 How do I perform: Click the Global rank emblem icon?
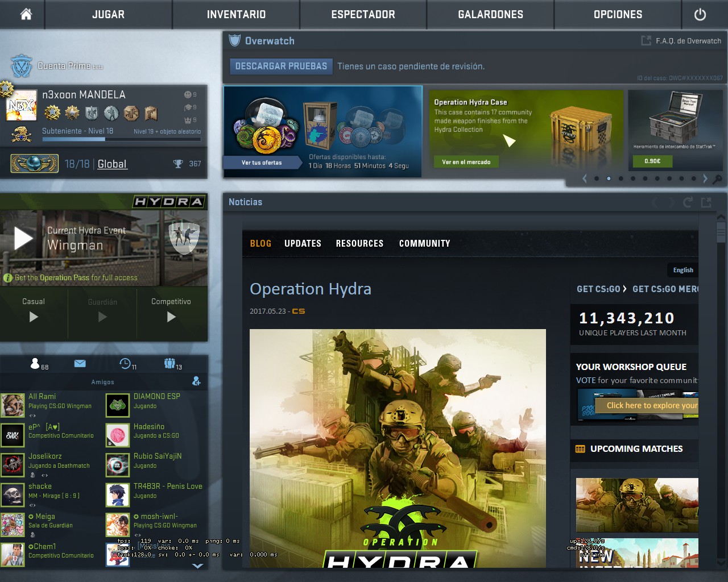coord(34,164)
